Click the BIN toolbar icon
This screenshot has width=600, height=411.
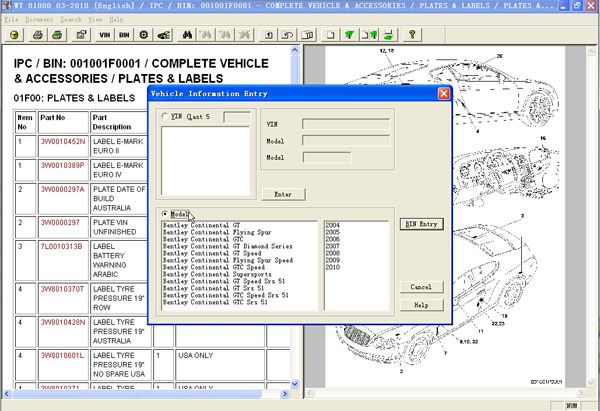point(125,35)
